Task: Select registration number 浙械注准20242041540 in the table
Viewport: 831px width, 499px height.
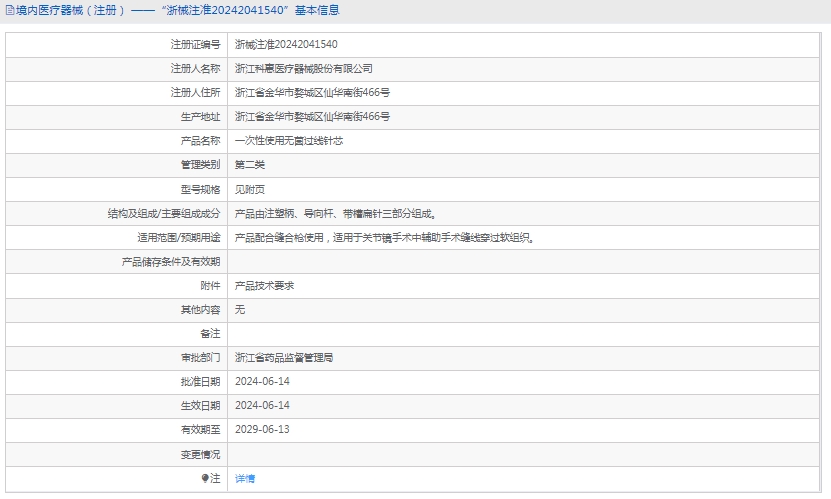Action: tap(286, 45)
